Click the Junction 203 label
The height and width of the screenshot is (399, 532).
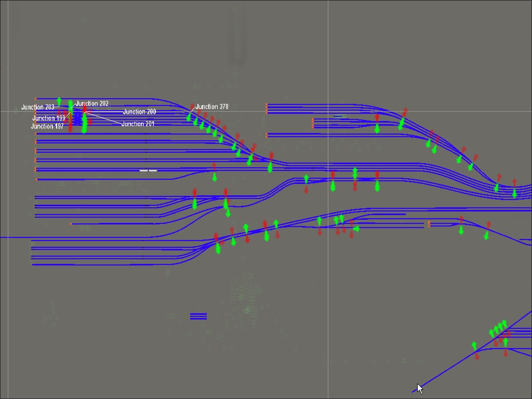coord(37,107)
